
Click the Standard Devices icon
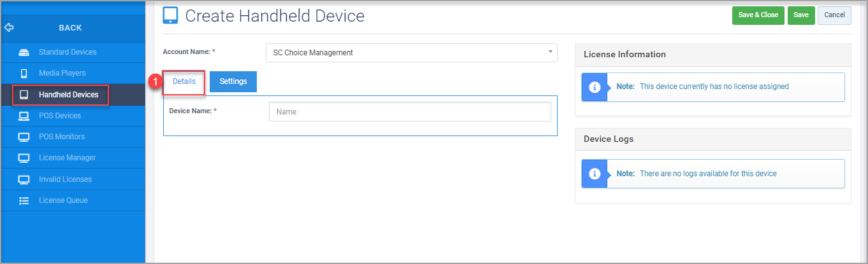pos(24,52)
